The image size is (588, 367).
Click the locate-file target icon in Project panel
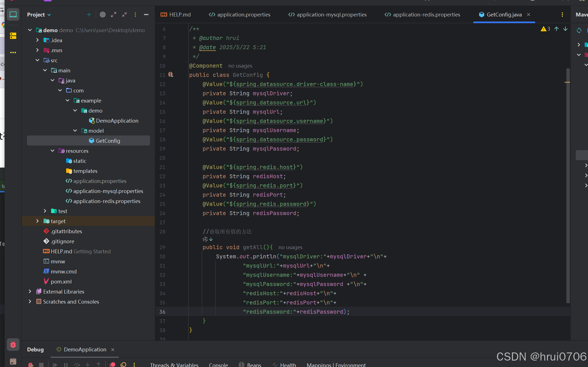click(103, 15)
